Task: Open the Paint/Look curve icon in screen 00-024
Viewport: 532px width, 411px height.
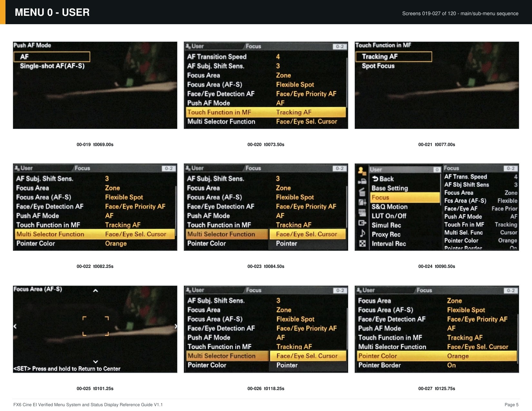Action: 362,202
